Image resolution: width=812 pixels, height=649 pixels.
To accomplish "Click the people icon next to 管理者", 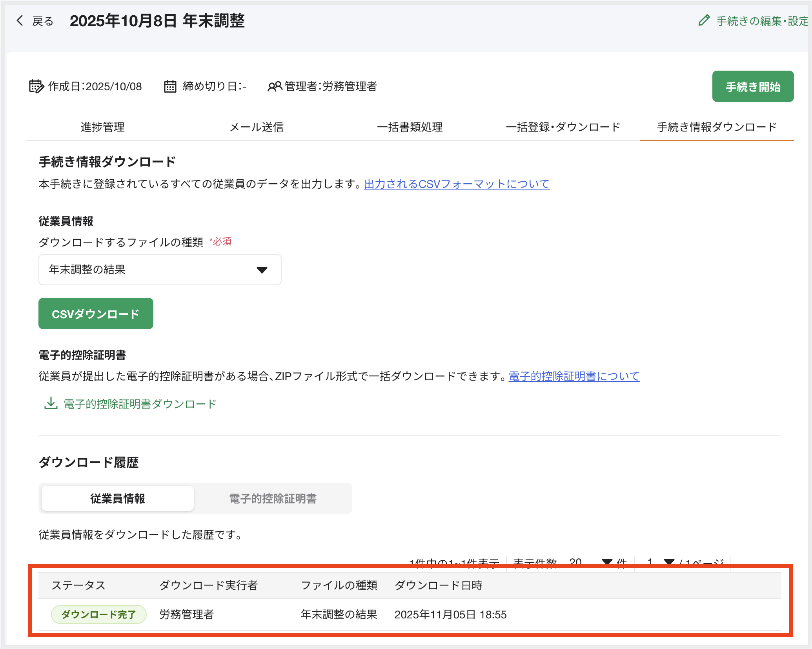I will tap(275, 87).
